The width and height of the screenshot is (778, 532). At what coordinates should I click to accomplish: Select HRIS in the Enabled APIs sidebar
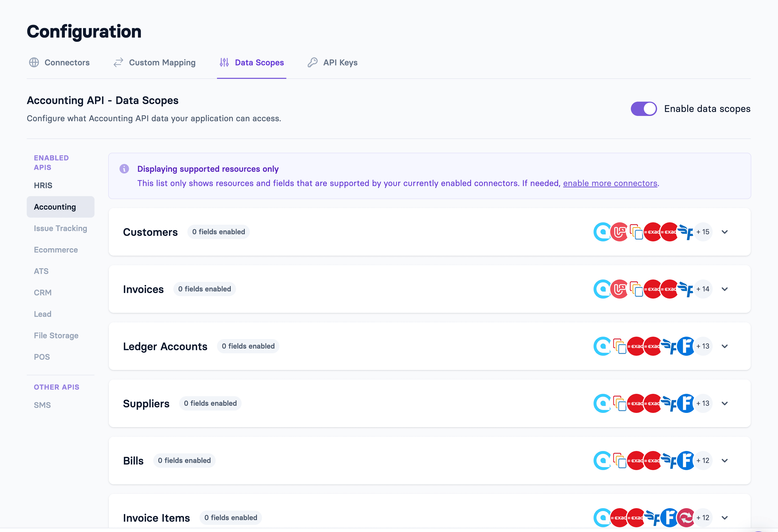(x=43, y=186)
